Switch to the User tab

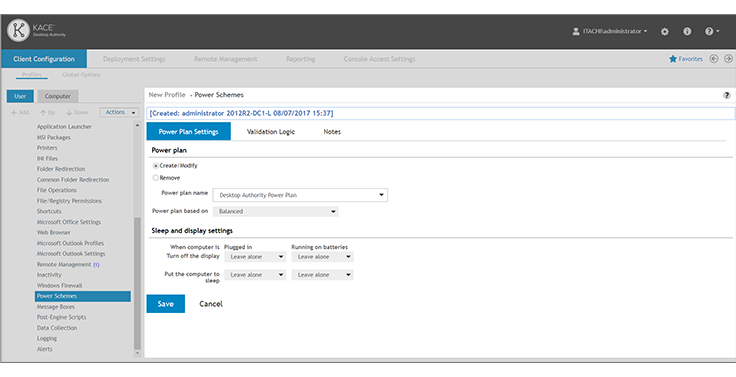coord(20,96)
